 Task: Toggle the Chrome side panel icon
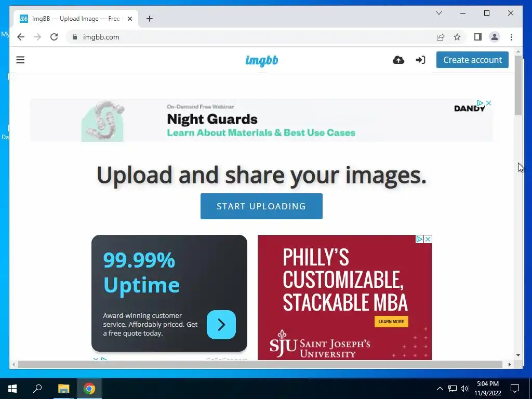pos(478,37)
